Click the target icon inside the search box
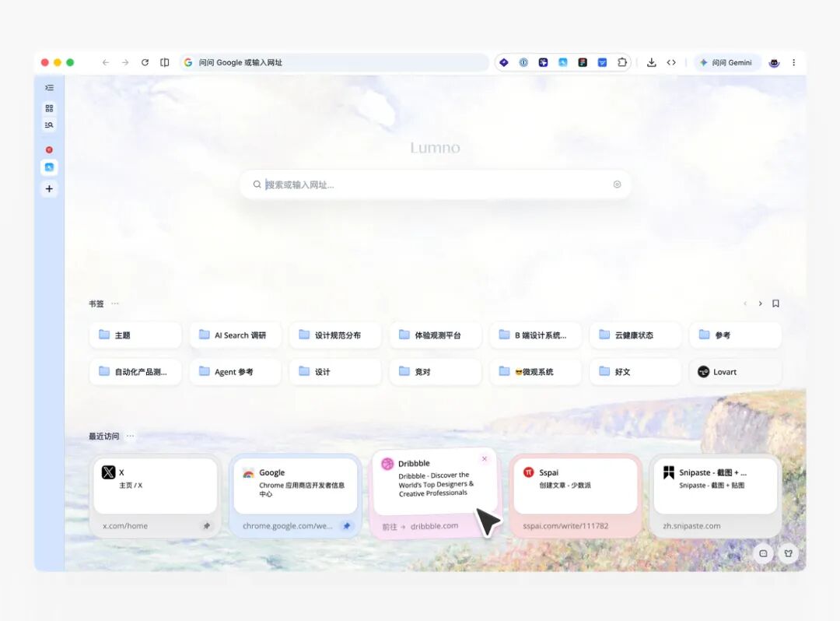Screen dimensions: 840x621 617,184
